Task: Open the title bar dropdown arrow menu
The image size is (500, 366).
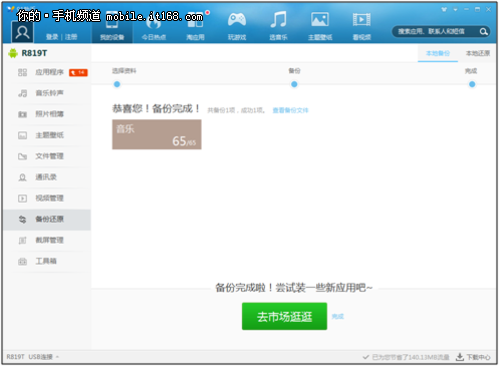Action: tap(455, 9)
